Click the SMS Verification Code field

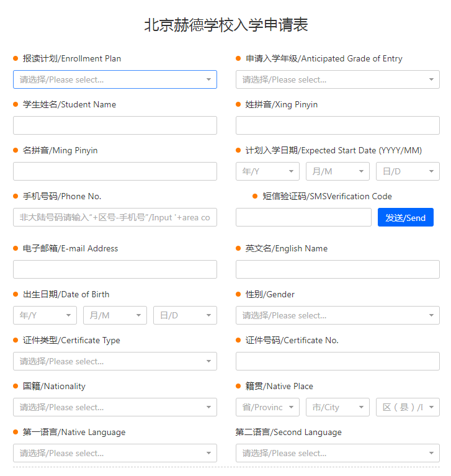[303, 217]
